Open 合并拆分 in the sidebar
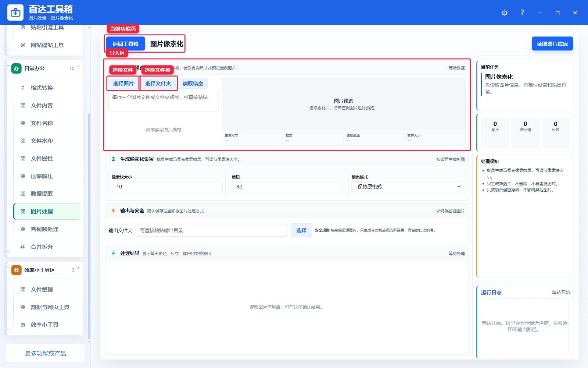The height and width of the screenshot is (368, 588). tap(47, 247)
